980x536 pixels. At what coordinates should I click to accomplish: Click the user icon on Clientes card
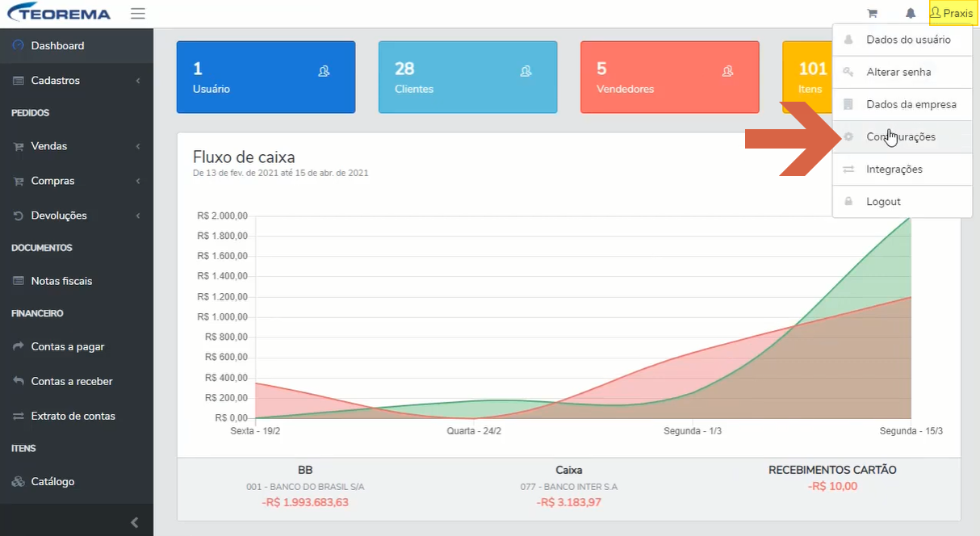[x=526, y=71]
